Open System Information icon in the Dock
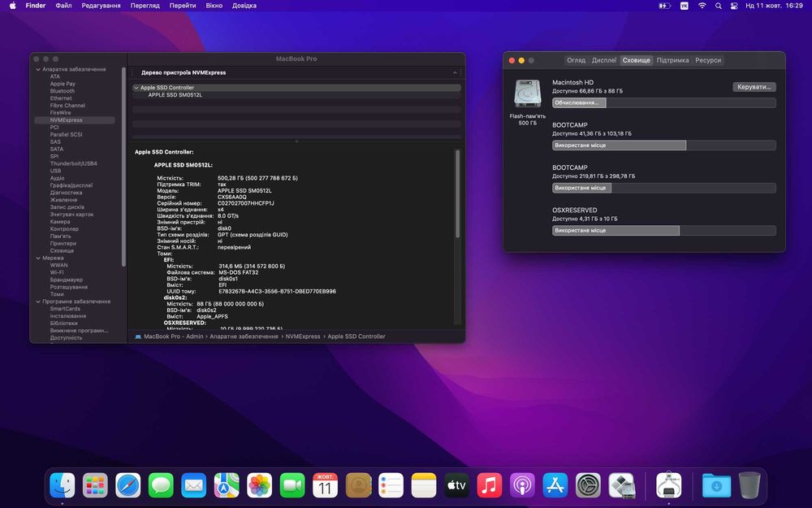The width and height of the screenshot is (812, 508). click(668, 486)
